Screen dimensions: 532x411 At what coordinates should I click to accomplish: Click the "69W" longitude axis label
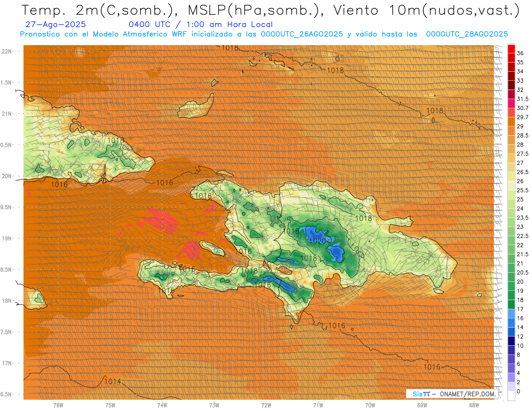[x=422, y=405]
